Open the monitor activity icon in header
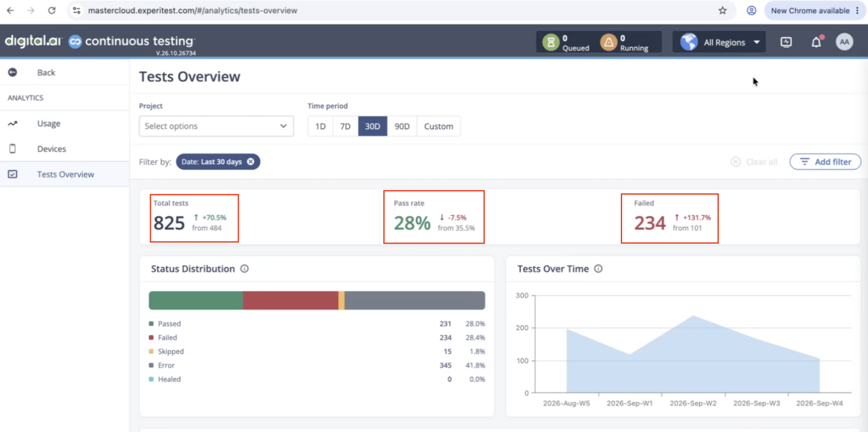The width and height of the screenshot is (868, 432). pyautogui.click(x=786, y=42)
